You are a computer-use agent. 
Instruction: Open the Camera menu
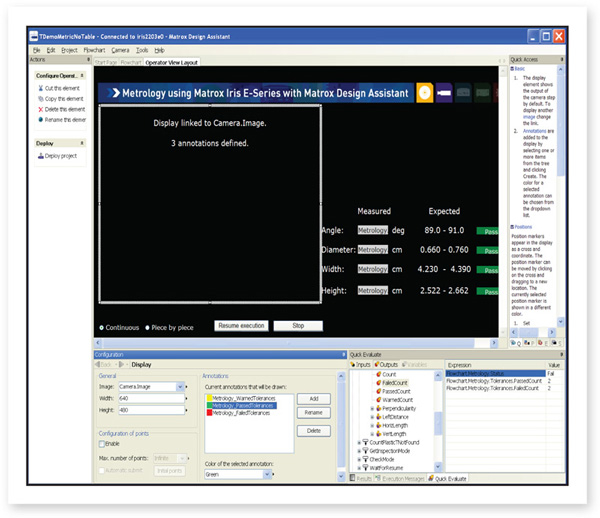coord(120,50)
